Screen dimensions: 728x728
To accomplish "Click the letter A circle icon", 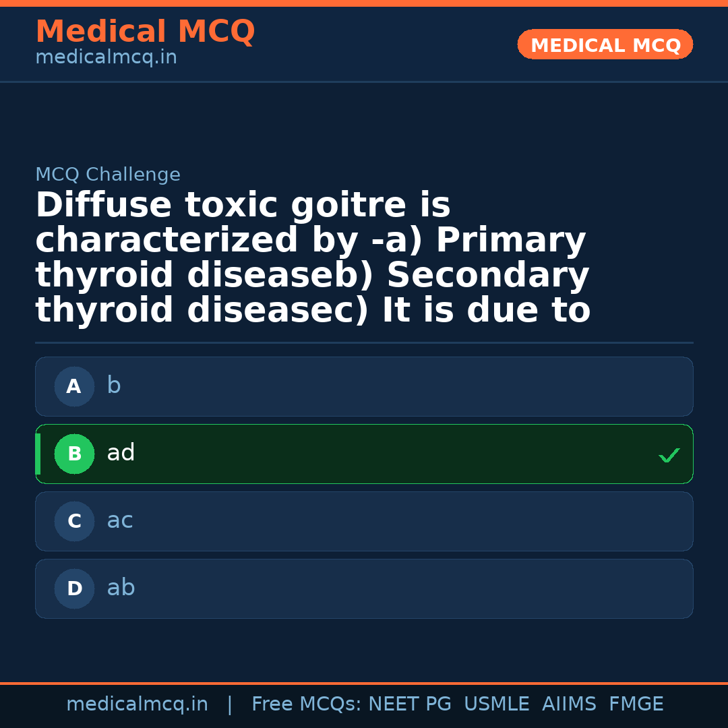I will click(74, 386).
